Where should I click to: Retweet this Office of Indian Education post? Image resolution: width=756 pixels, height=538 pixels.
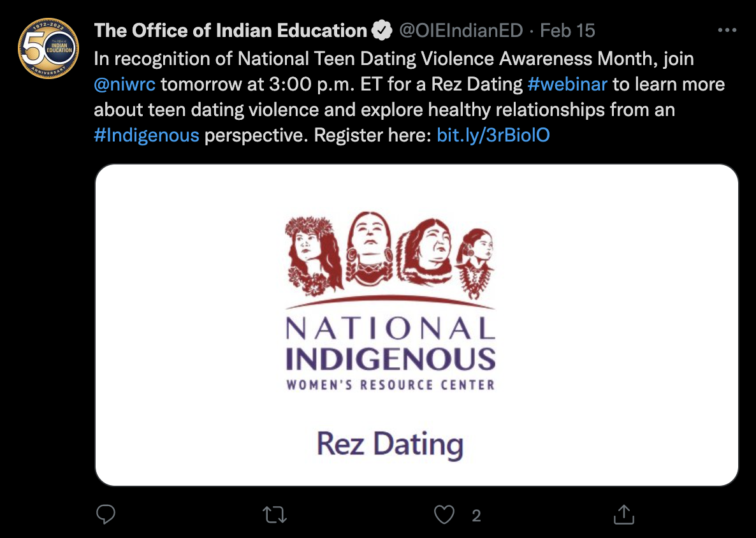point(275,514)
